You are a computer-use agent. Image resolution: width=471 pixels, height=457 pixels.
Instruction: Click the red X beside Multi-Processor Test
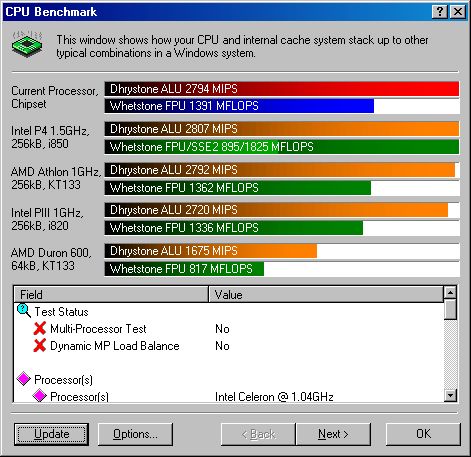[x=40, y=329]
